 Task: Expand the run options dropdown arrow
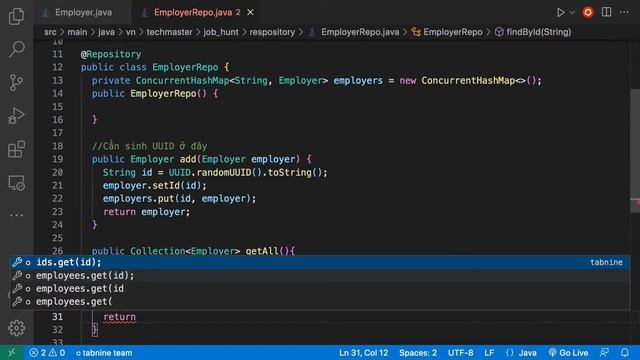point(572,13)
